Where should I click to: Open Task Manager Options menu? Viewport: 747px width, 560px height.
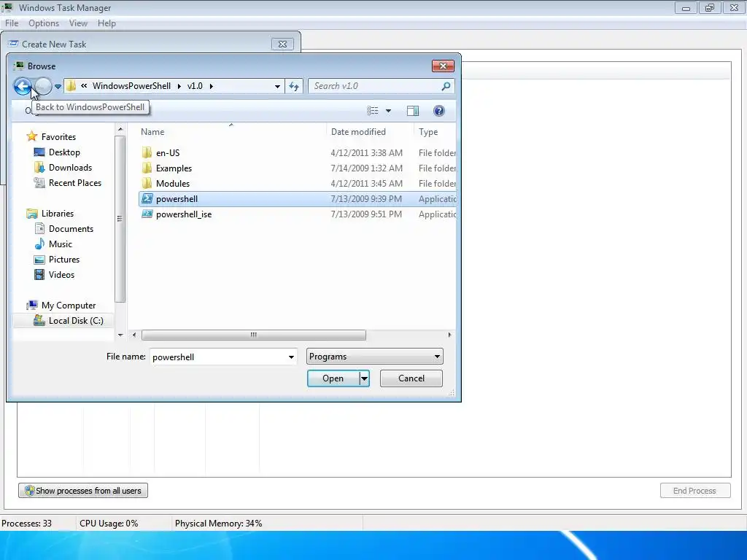[44, 23]
